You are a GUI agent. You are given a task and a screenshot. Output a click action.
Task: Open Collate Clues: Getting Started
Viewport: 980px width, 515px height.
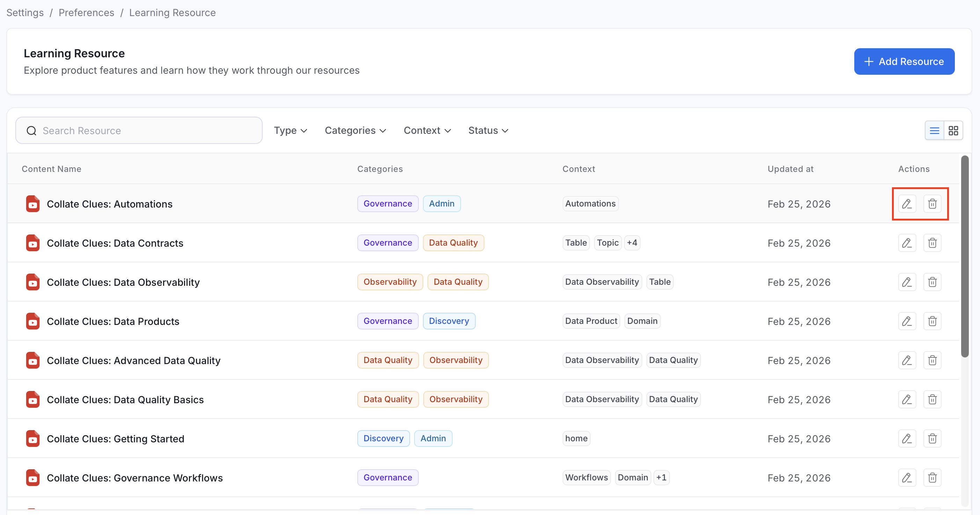point(115,439)
